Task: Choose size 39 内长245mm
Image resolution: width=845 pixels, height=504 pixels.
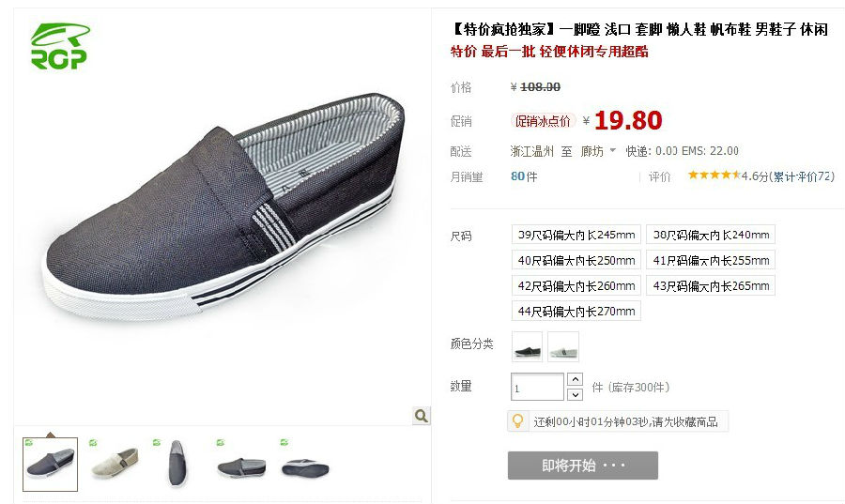Action: (x=576, y=235)
